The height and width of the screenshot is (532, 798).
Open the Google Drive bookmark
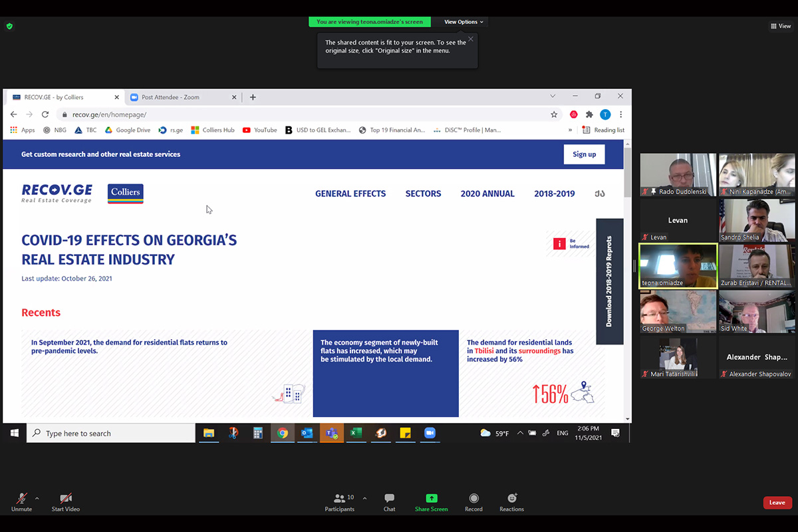click(x=127, y=130)
